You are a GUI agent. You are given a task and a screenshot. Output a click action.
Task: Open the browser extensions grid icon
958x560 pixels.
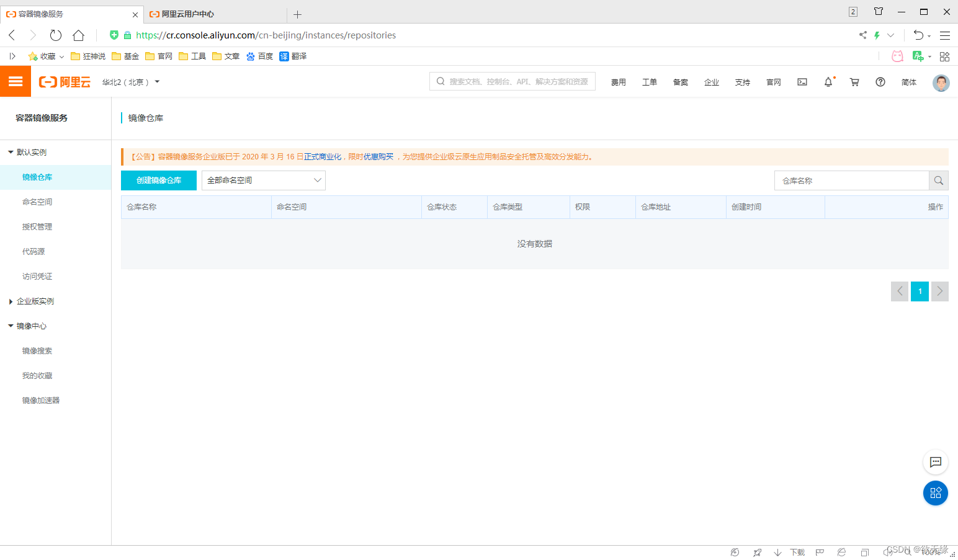(945, 56)
